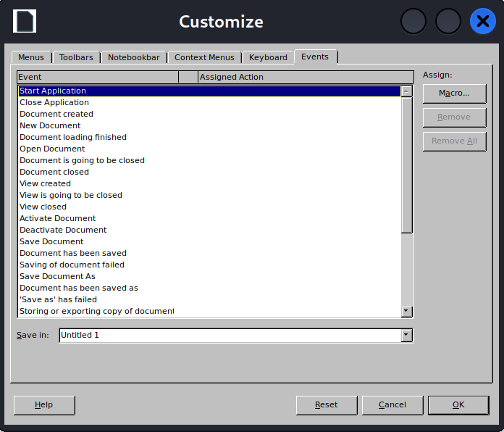
Task: Go to the Context Menus tab
Action: [x=204, y=57]
